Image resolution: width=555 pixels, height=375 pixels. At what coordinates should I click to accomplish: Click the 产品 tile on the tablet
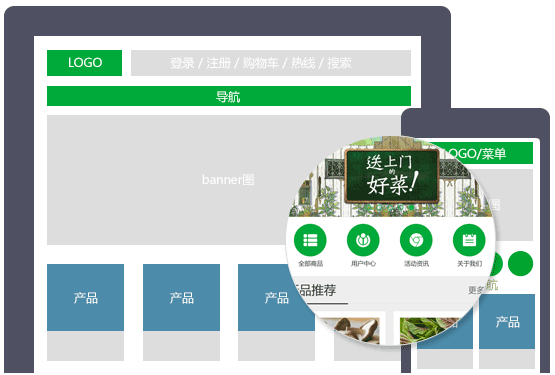coord(507,322)
